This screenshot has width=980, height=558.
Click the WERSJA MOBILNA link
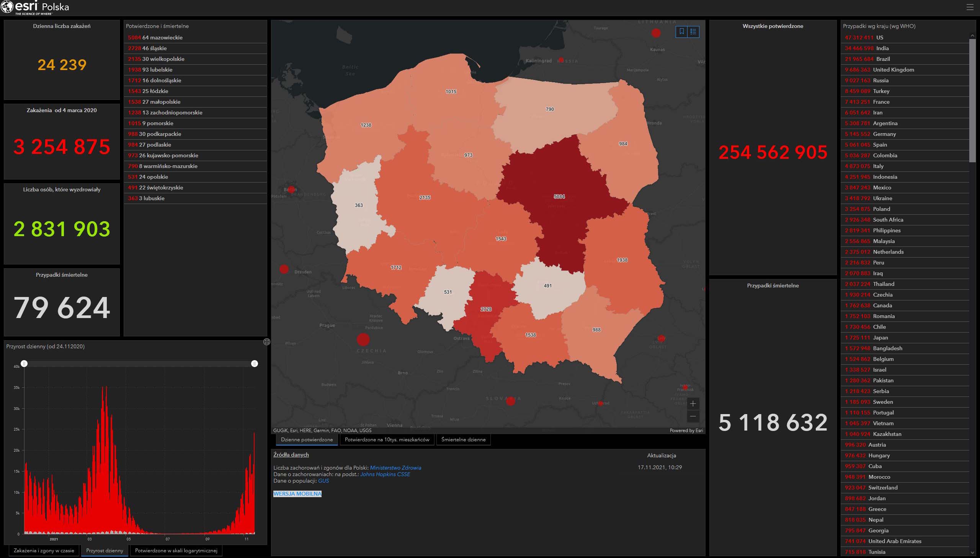pyautogui.click(x=297, y=494)
